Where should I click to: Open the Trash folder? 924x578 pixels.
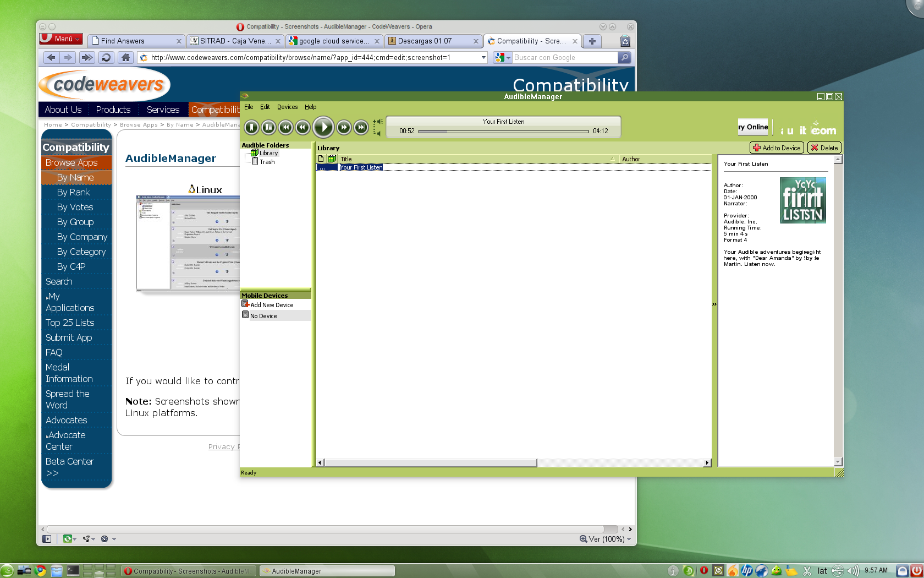266,162
